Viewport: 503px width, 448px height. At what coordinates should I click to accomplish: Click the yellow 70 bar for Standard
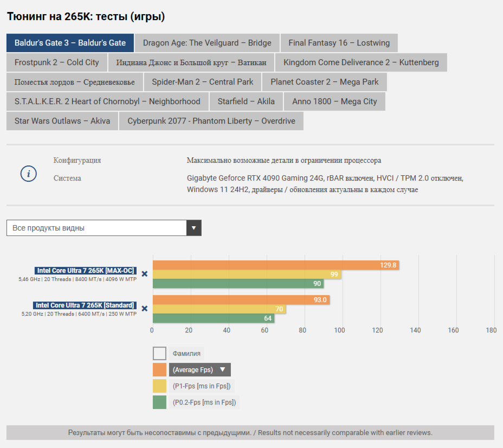[x=220, y=309]
